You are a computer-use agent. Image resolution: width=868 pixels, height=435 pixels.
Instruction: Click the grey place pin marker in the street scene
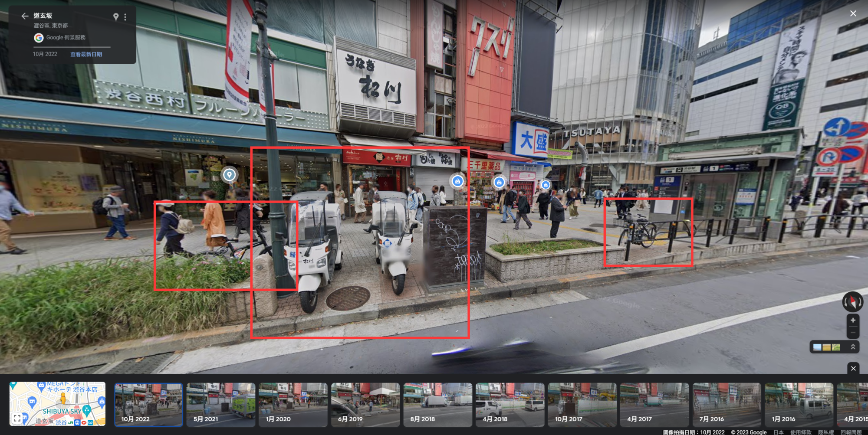pos(229,175)
